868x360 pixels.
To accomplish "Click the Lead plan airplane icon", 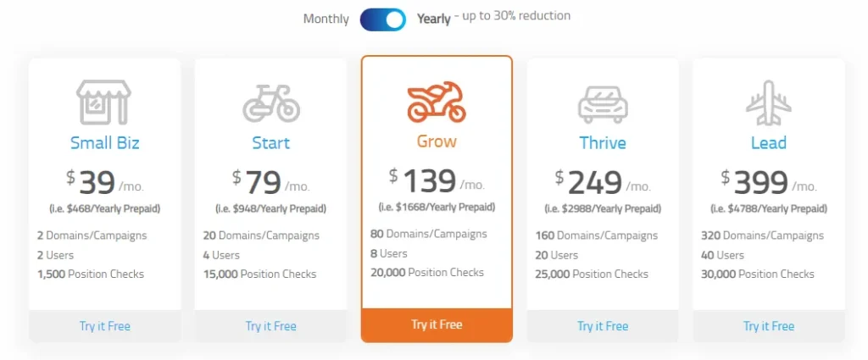I will (769, 102).
